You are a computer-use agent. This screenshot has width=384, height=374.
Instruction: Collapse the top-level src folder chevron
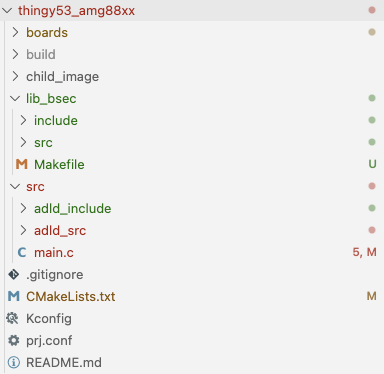[x=15, y=186]
